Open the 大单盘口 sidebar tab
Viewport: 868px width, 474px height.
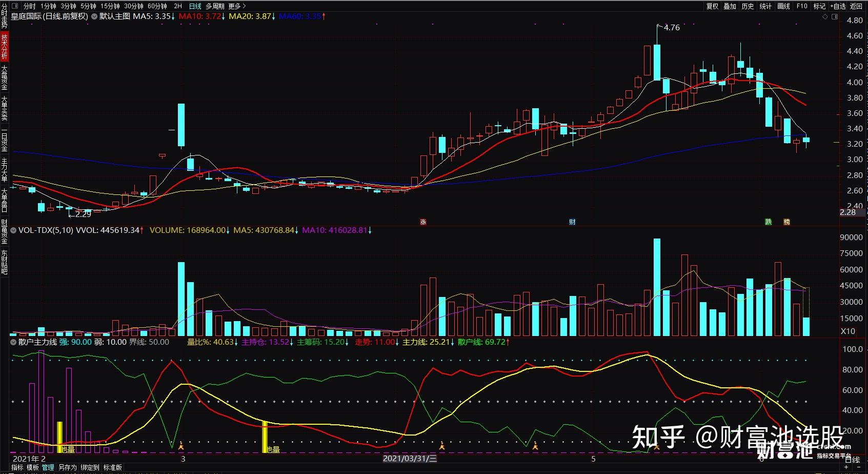(x=4, y=201)
